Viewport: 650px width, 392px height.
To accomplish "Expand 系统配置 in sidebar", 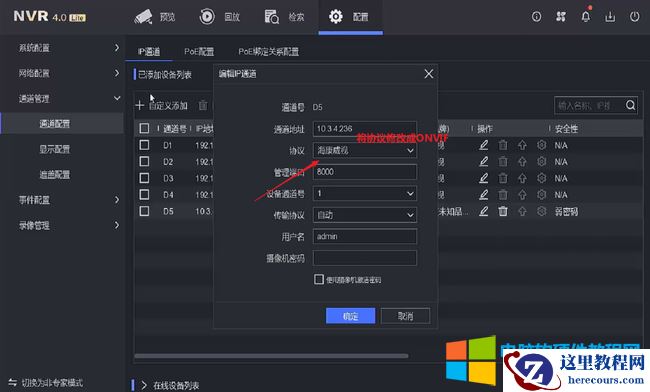I will pos(62,48).
